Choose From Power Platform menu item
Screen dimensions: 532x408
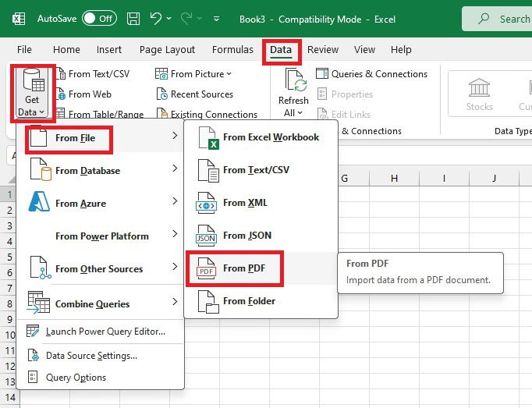tap(101, 236)
